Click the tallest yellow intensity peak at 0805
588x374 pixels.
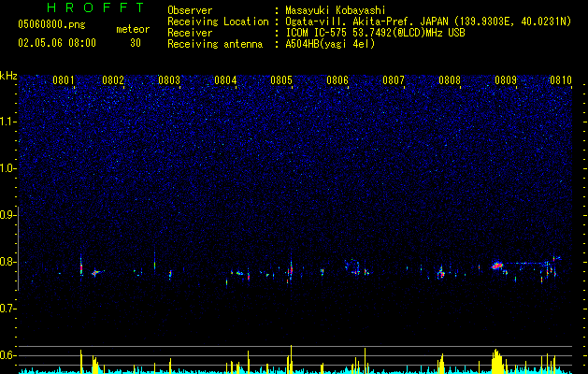[x=291, y=359]
